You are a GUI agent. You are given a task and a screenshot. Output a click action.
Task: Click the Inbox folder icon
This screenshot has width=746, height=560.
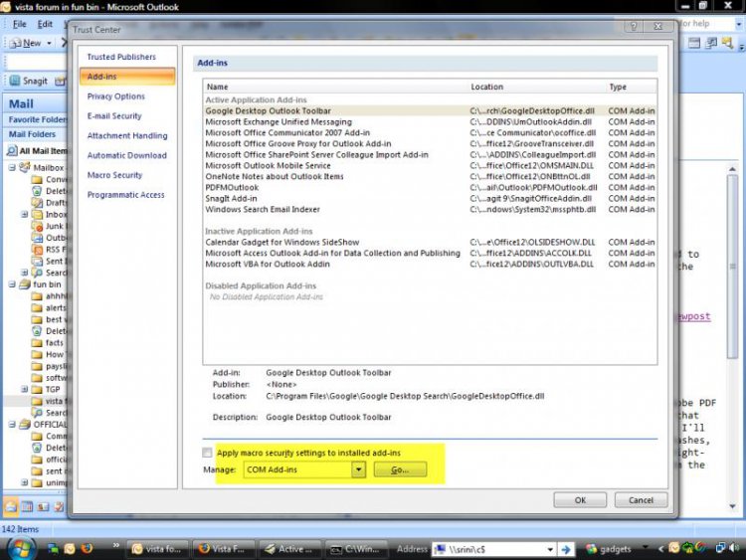pos(37,214)
